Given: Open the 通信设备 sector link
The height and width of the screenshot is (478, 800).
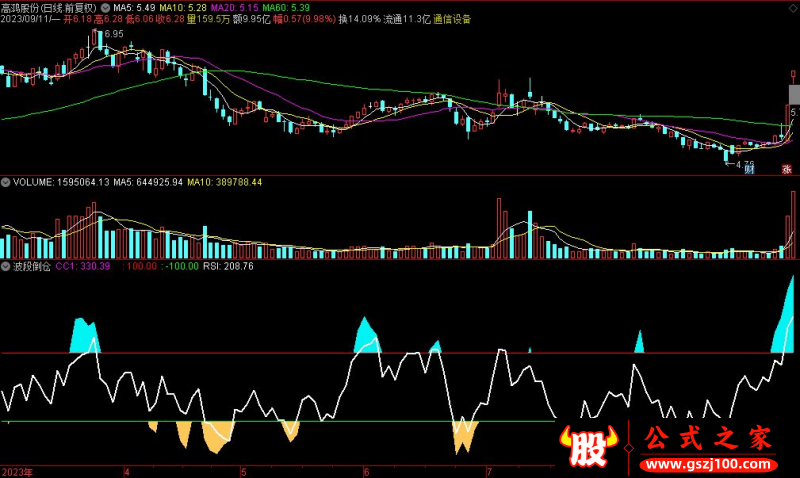Looking at the screenshot, I should (452, 19).
